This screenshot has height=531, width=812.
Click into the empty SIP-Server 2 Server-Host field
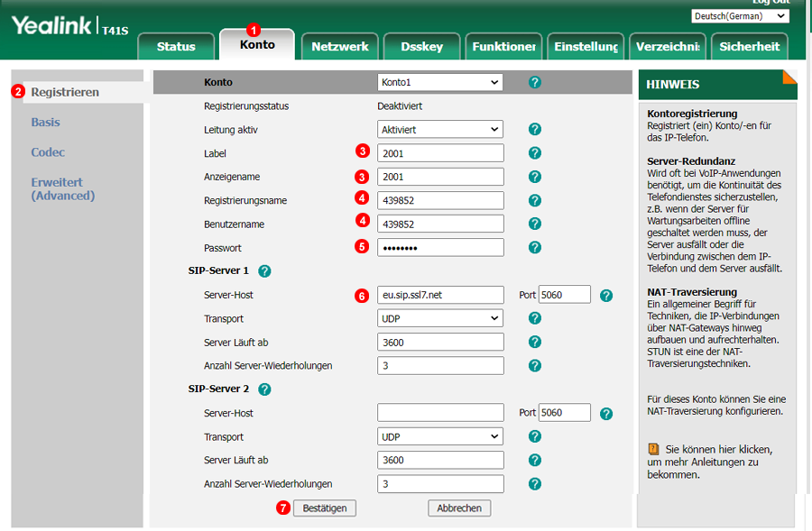point(439,412)
